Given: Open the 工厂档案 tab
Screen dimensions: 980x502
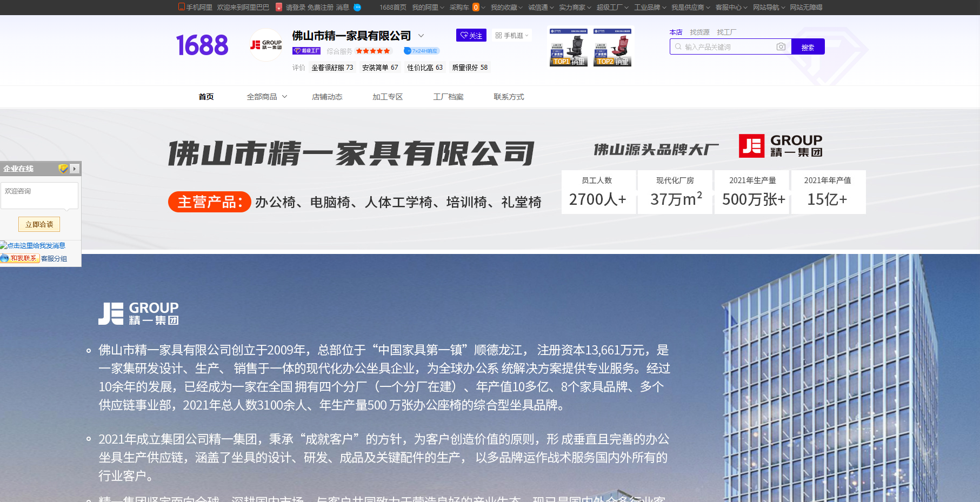Looking at the screenshot, I should 448,97.
